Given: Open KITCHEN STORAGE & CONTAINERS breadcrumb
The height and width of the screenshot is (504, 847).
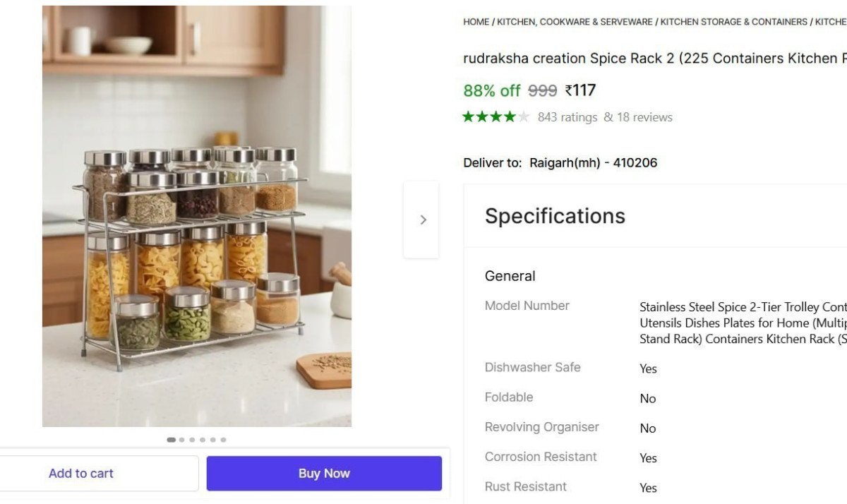Looking at the screenshot, I should tap(733, 21).
